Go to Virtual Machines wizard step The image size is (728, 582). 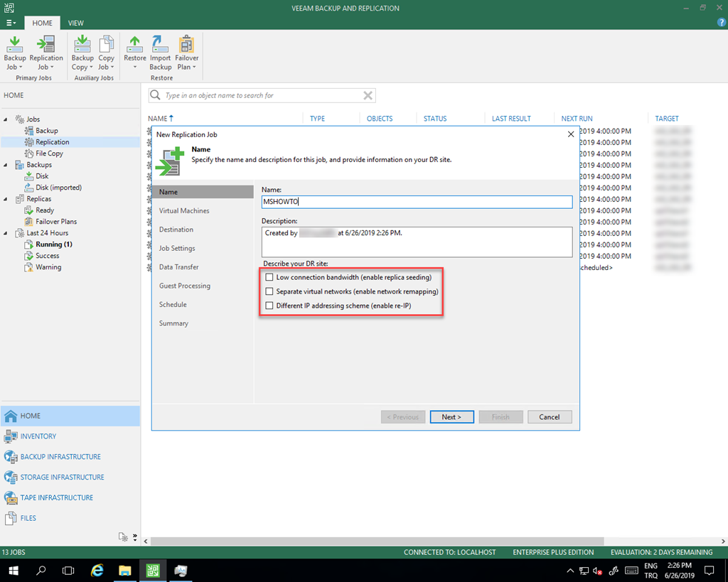click(x=184, y=211)
